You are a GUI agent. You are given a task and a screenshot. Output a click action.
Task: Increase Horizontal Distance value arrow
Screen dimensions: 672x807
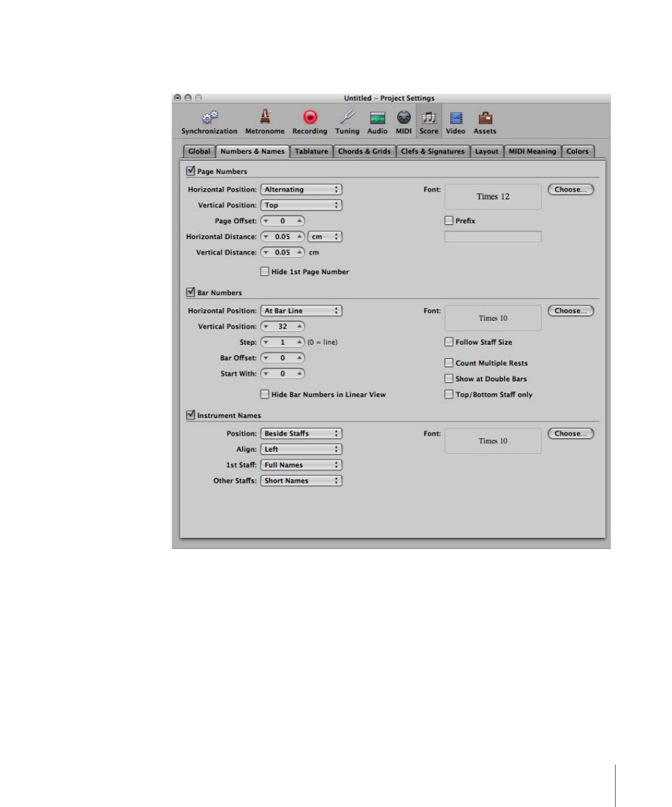pyautogui.click(x=299, y=237)
